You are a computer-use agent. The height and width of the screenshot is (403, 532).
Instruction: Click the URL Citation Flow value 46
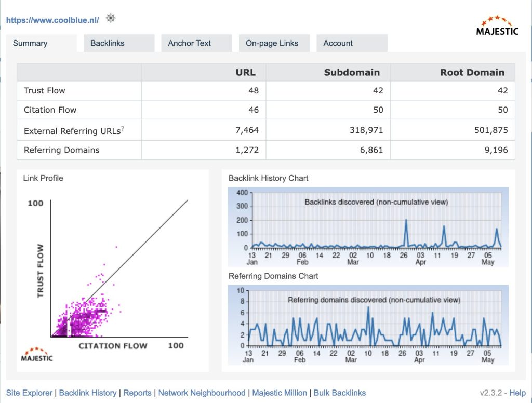coord(254,110)
